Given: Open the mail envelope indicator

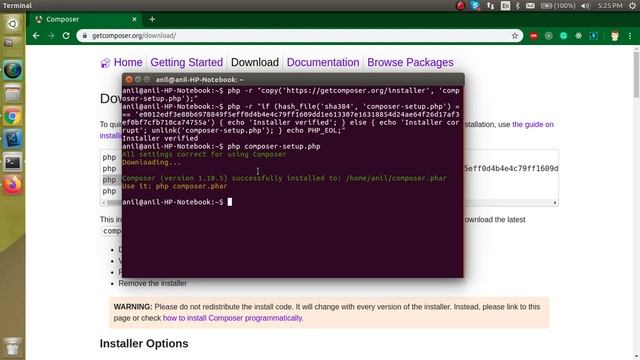Looking at the screenshot, I should [530, 5].
